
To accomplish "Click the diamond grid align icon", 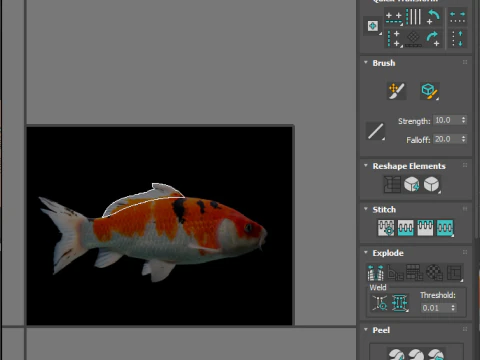I will coord(413,39).
